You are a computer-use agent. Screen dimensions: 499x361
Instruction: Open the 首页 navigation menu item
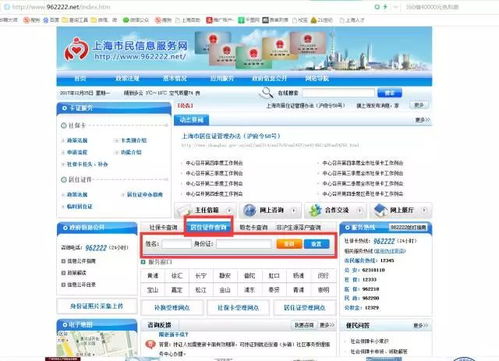(x=80, y=78)
